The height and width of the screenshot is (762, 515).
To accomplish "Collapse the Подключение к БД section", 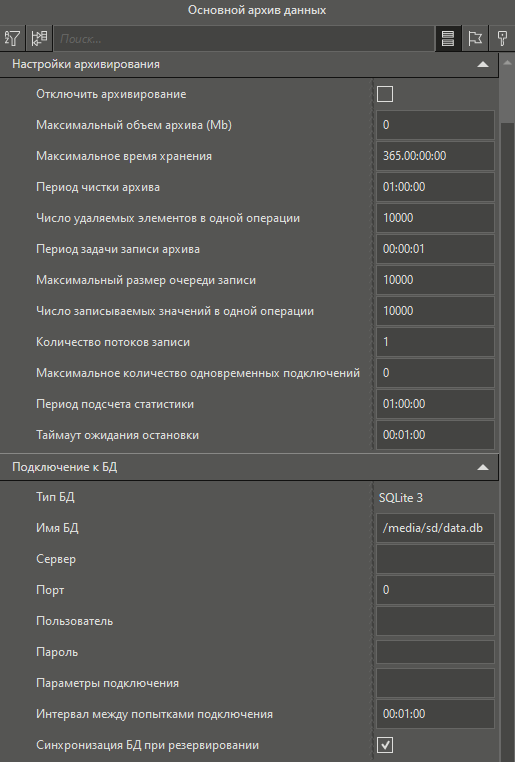I will 482,467.
